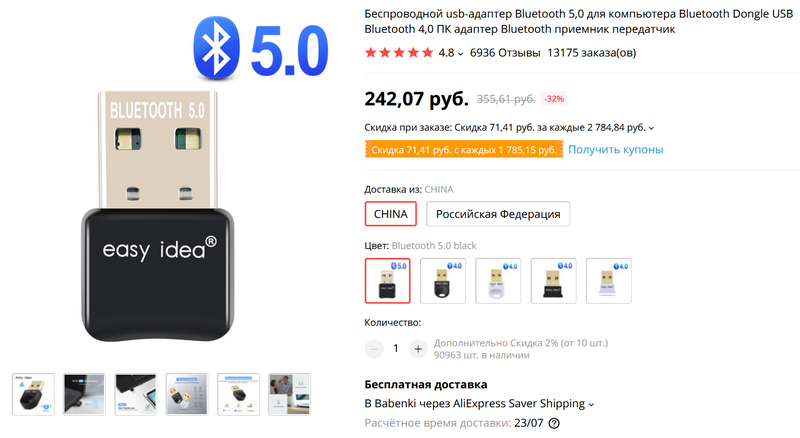This screenshot has width=800, height=438.
Task: Expand the order discount details chevron
Action: click(x=652, y=128)
